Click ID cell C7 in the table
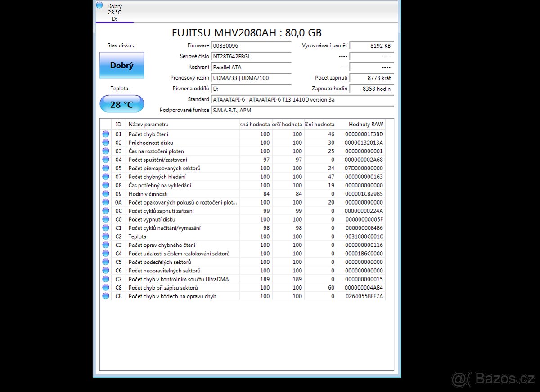Screen dimensions: 540x392 click(119, 280)
